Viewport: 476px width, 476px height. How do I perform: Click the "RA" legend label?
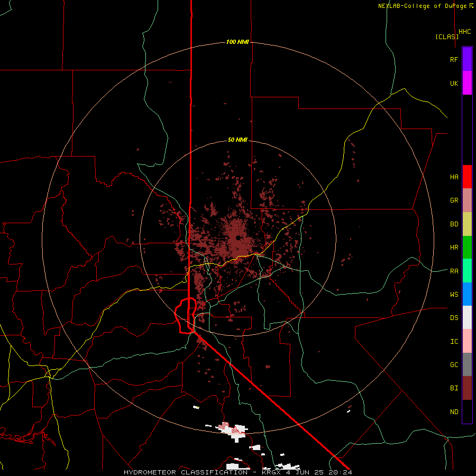point(454,271)
